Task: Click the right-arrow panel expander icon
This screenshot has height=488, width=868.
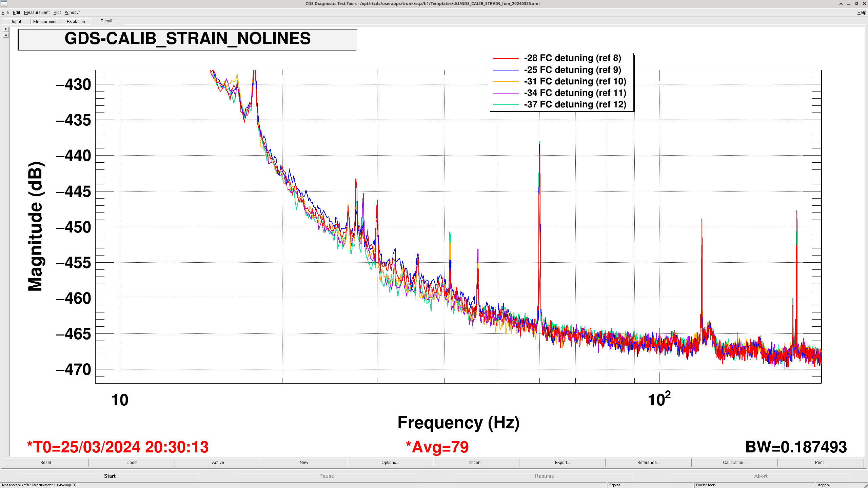Action: [x=6, y=29]
